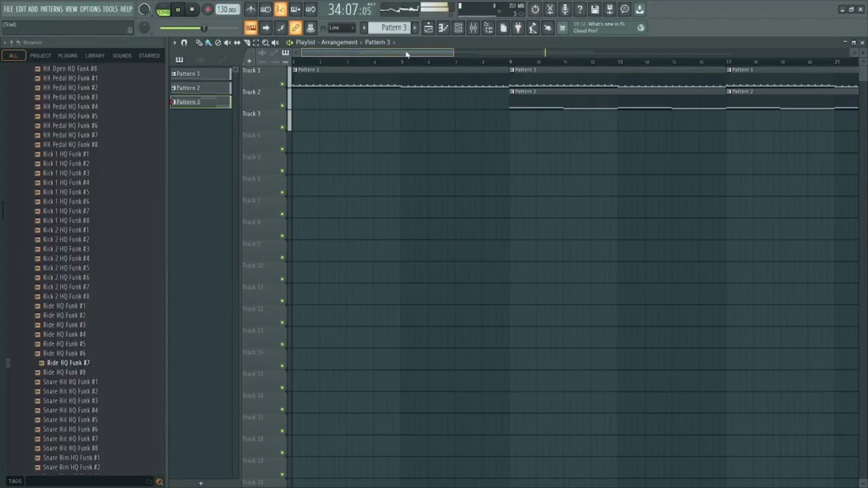
Task: Click the plus button to add new pattern
Action: click(415, 28)
